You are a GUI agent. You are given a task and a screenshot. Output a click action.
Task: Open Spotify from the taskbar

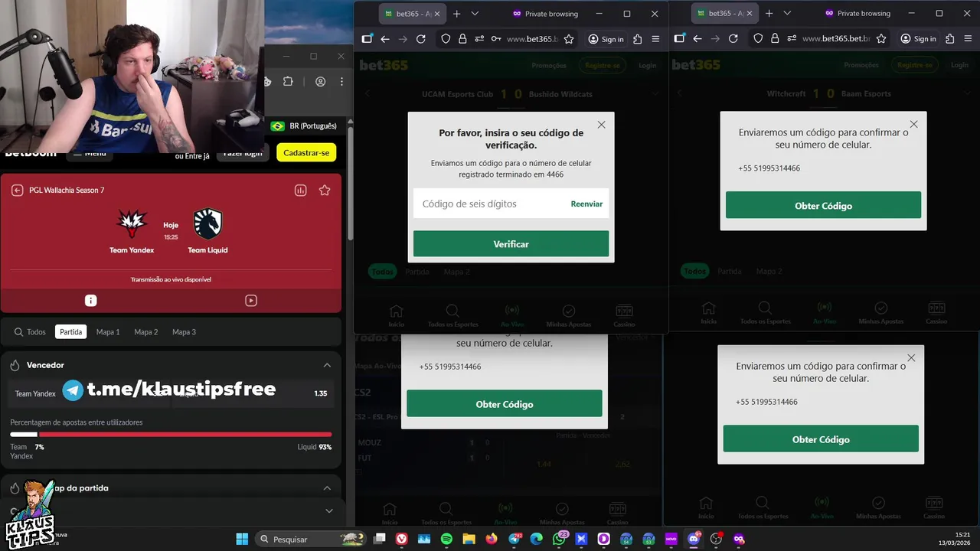446,539
